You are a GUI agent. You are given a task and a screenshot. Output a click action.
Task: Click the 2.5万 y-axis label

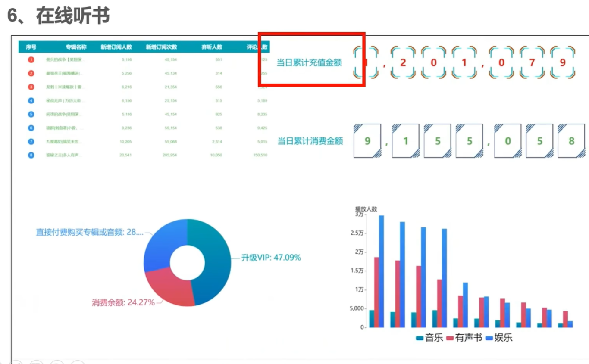tap(357, 233)
